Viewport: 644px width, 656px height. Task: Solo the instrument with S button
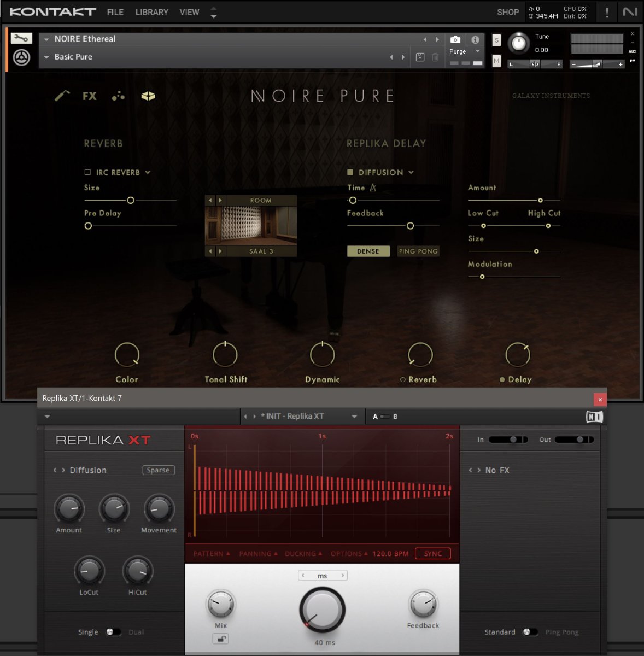pyautogui.click(x=496, y=40)
